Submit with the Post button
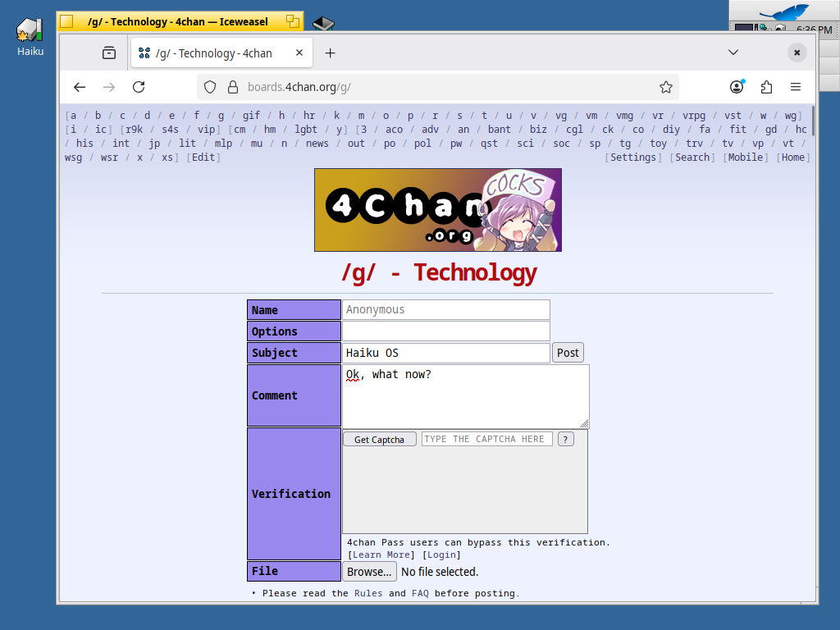 coord(568,353)
